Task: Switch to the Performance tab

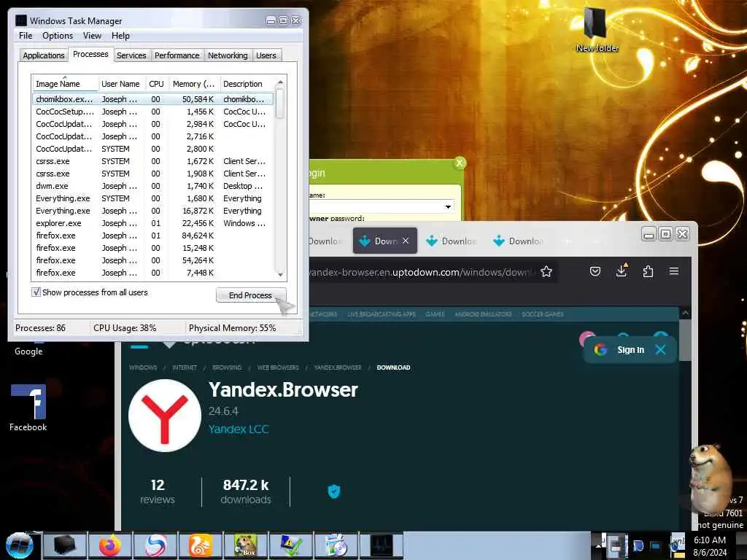Action: click(177, 55)
